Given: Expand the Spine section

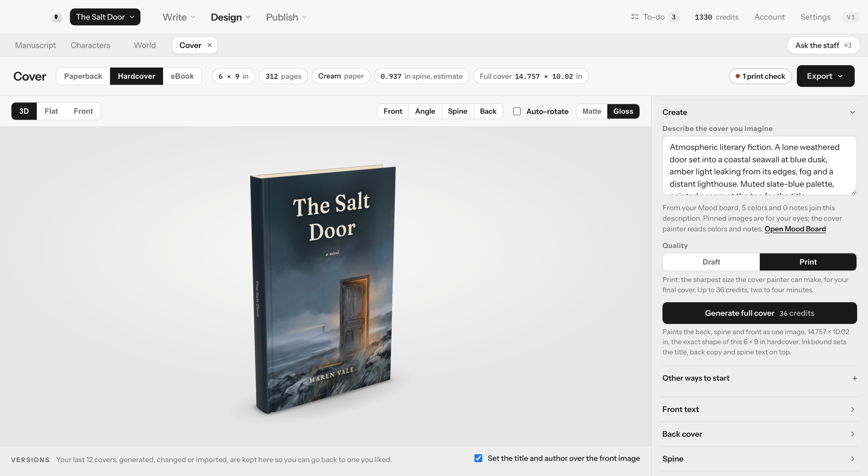Looking at the screenshot, I should click(x=759, y=459).
